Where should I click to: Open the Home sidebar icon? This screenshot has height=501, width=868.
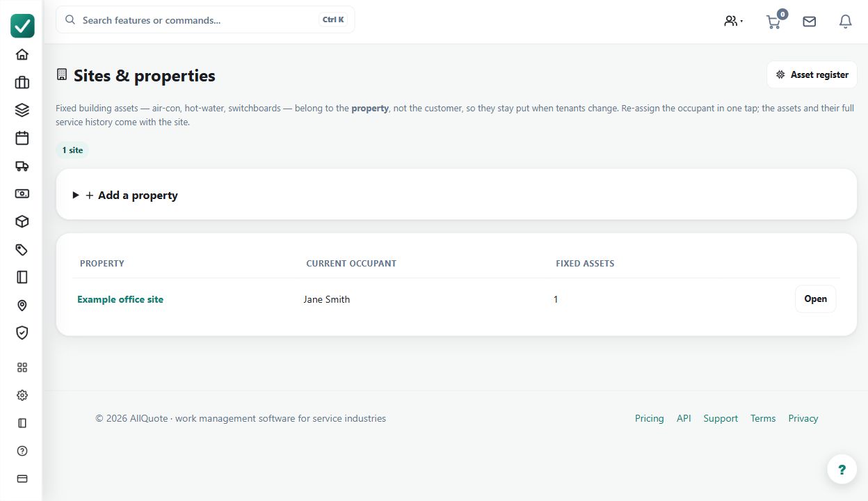(x=22, y=54)
